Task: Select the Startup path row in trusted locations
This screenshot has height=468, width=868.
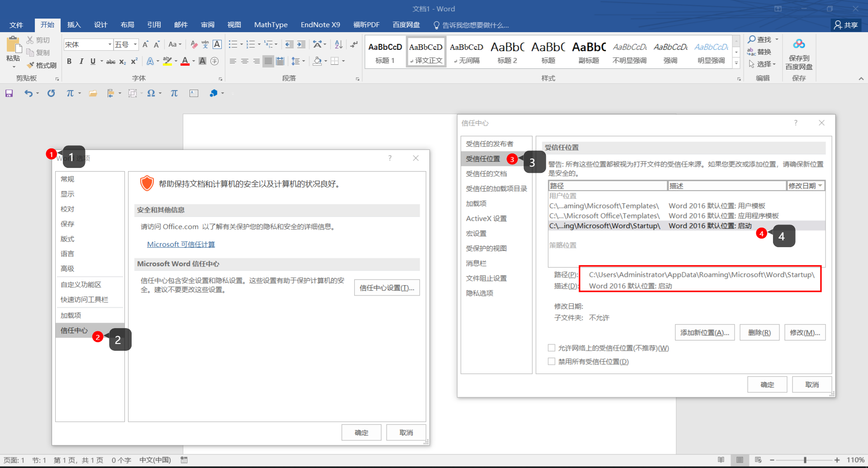Action: click(687, 226)
